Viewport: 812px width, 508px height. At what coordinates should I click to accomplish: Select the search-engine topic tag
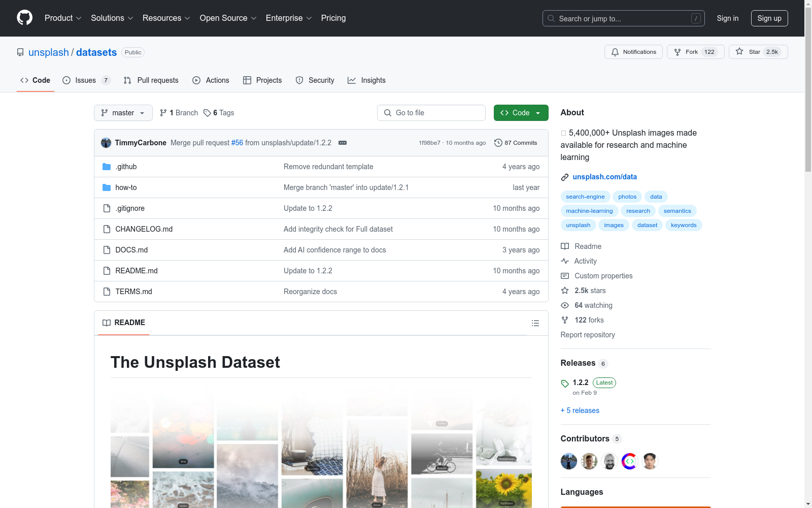(x=585, y=197)
